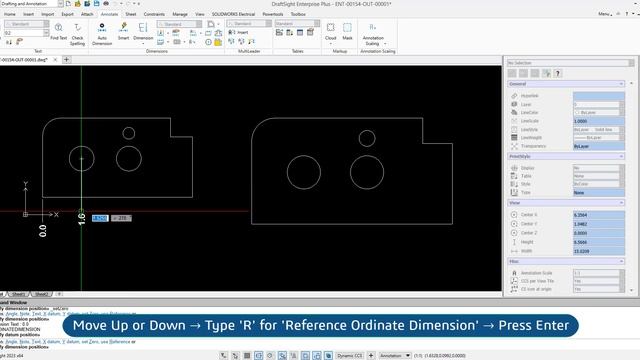Screen dimensions: 640x360
Task: Close the ENT-00154-OUT-00001.dwg document tab
Action: (x=55, y=60)
